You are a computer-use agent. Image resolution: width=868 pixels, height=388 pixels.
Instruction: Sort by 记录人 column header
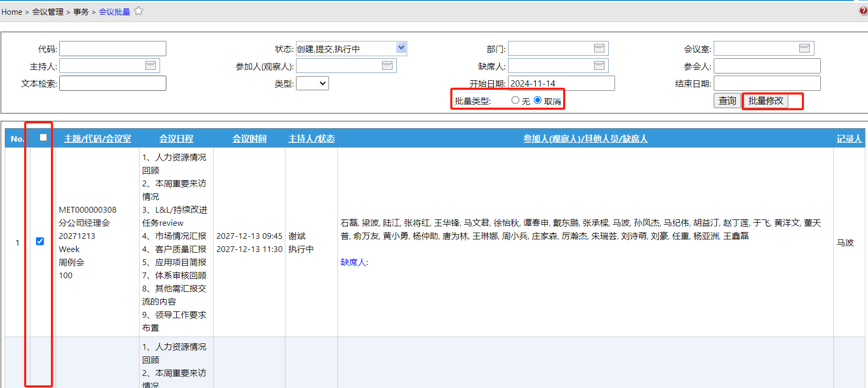849,139
